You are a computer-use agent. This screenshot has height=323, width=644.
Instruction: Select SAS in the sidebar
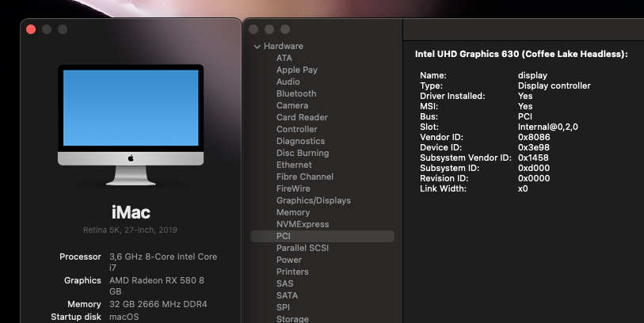click(284, 284)
